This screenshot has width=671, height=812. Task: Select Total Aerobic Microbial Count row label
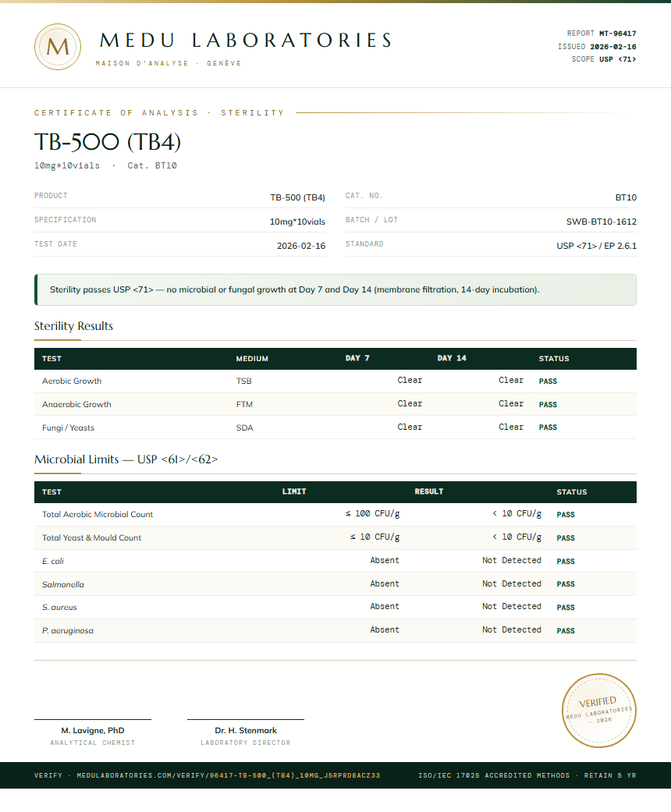pyautogui.click(x=98, y=514)
